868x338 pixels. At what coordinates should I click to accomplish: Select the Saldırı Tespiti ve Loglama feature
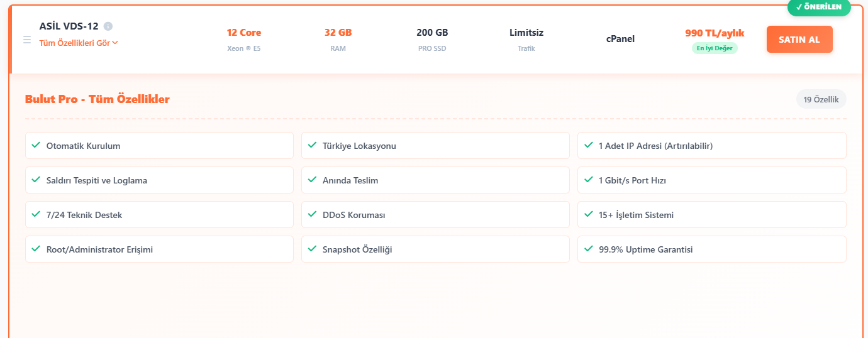[x=159, y=180]
